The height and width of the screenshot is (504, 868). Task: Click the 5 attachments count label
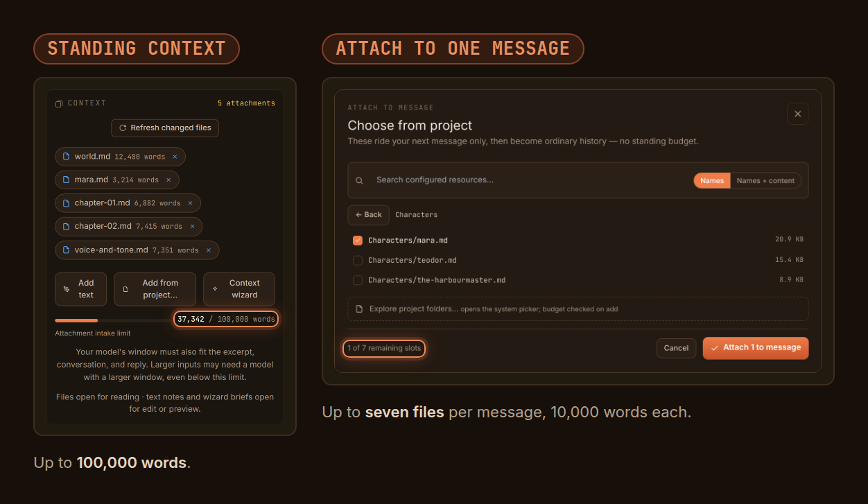coord(246,103)
